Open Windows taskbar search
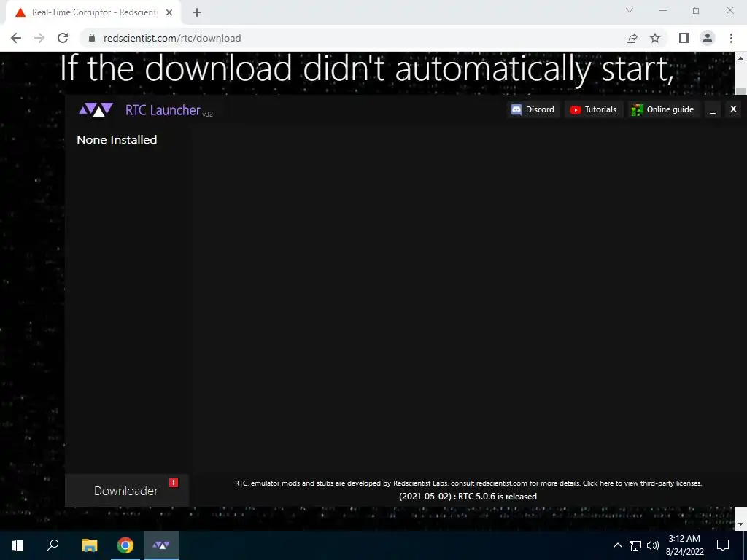 coord(53,545)
